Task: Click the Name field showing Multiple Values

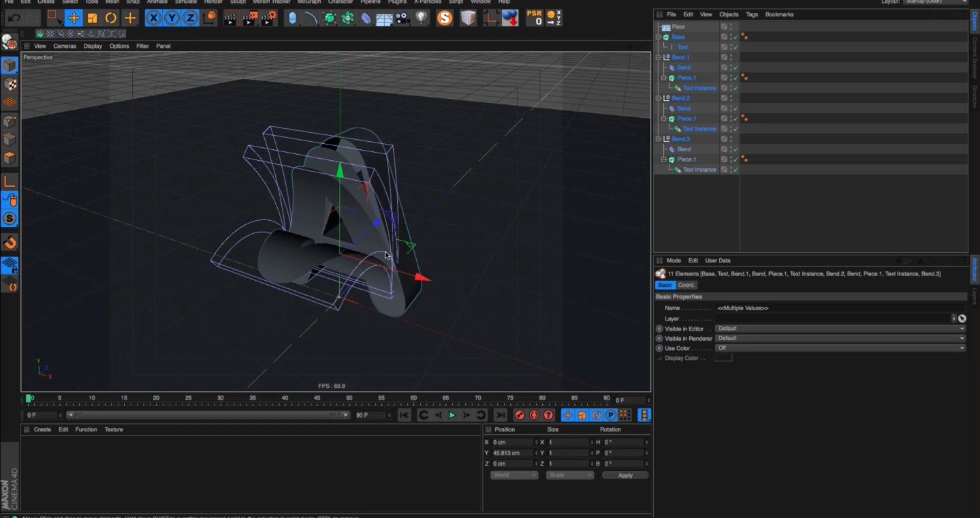Action: coord(840,308)
